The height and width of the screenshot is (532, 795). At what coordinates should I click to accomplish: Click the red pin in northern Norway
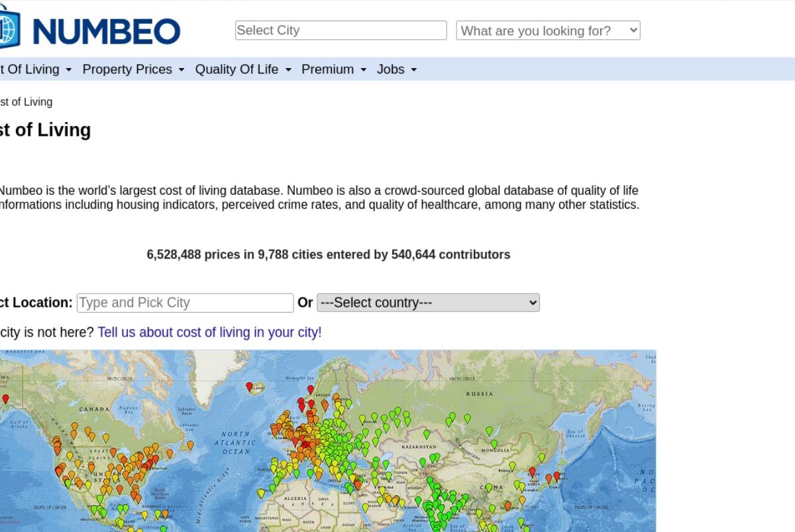(310, 390)
